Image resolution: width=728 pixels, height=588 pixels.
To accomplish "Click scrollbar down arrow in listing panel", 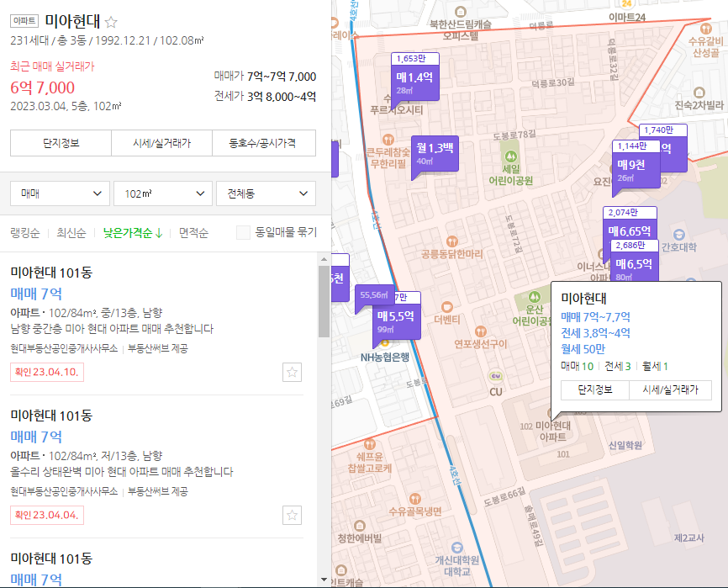I will coord(324,580).
